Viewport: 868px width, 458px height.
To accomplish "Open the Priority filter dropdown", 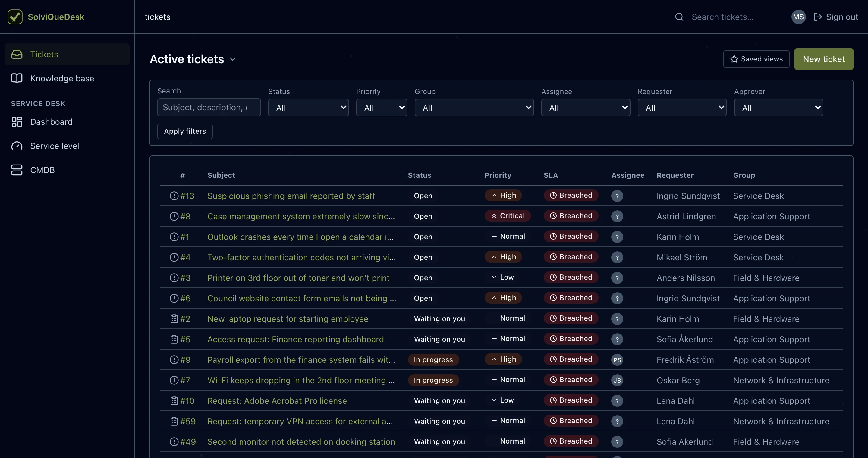I will click(382, 108).
